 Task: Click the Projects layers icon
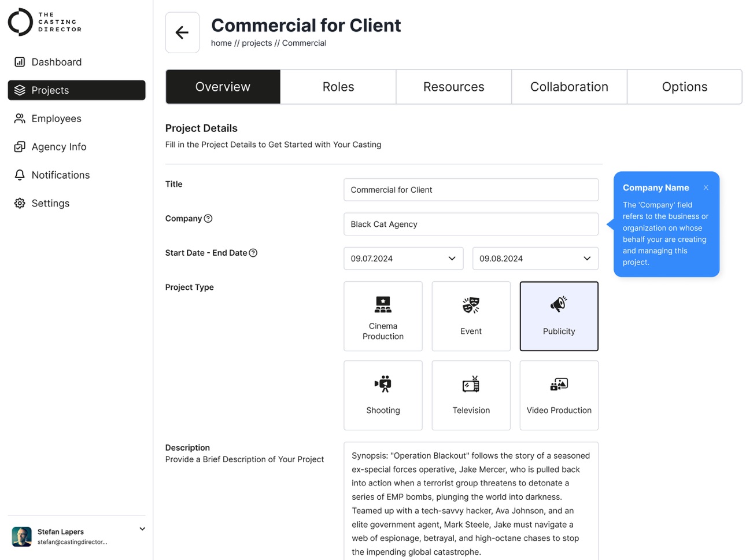click(x=20, y=90)
